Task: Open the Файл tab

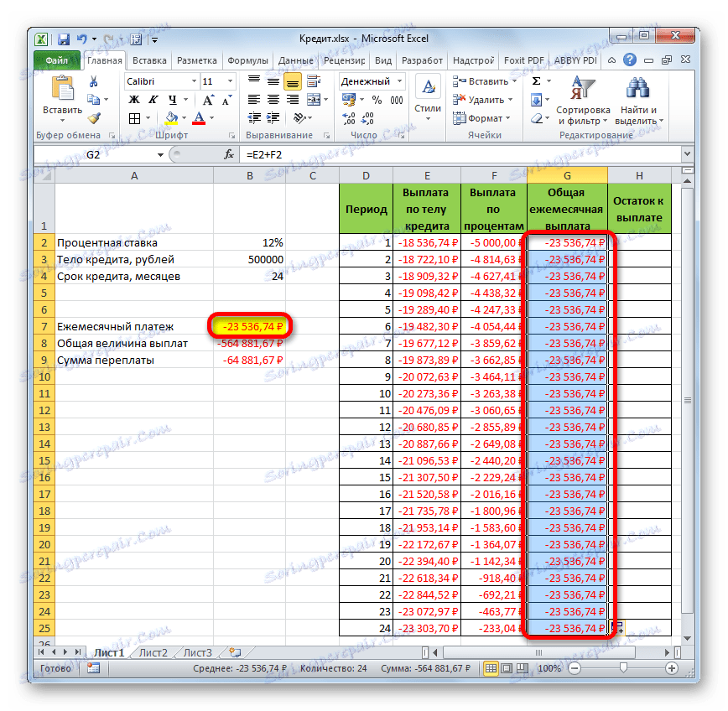Action: point(57,60)
